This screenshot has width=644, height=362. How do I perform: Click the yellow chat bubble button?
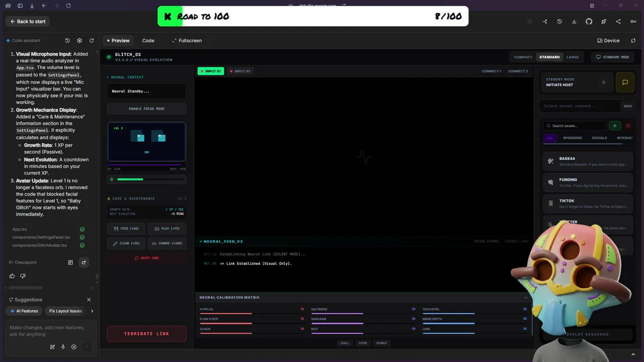[x=625, y=82]
